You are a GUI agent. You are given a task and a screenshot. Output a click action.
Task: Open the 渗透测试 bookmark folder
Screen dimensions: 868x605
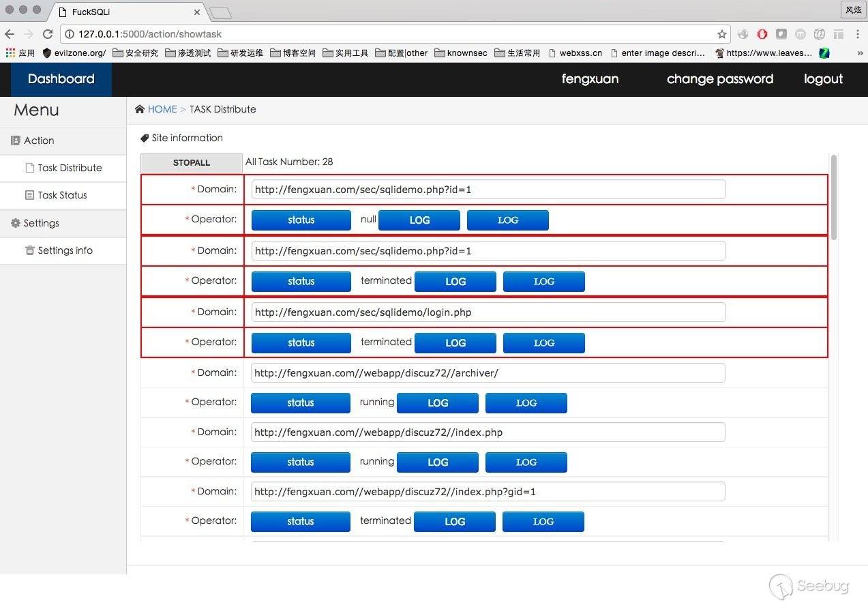coord(188,53)
